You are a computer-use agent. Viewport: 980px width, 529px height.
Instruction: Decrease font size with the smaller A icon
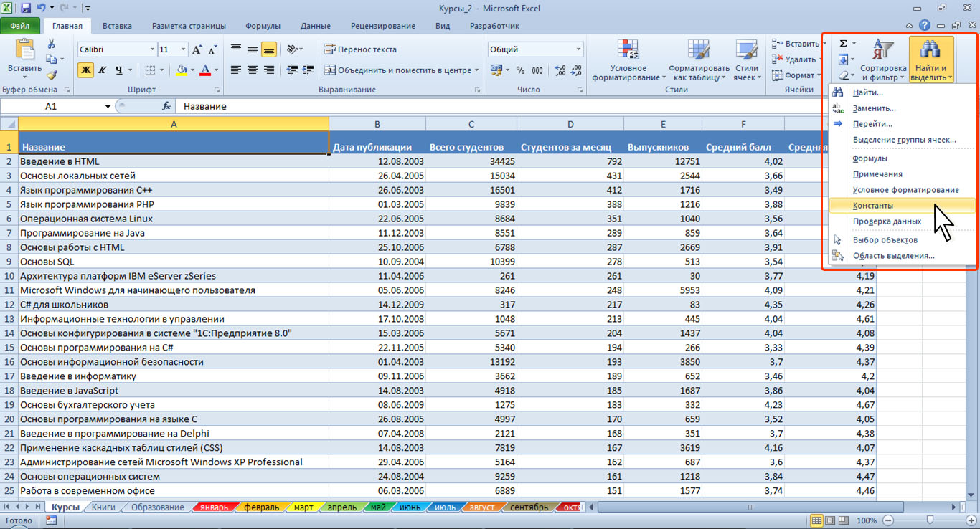(212, 49)
